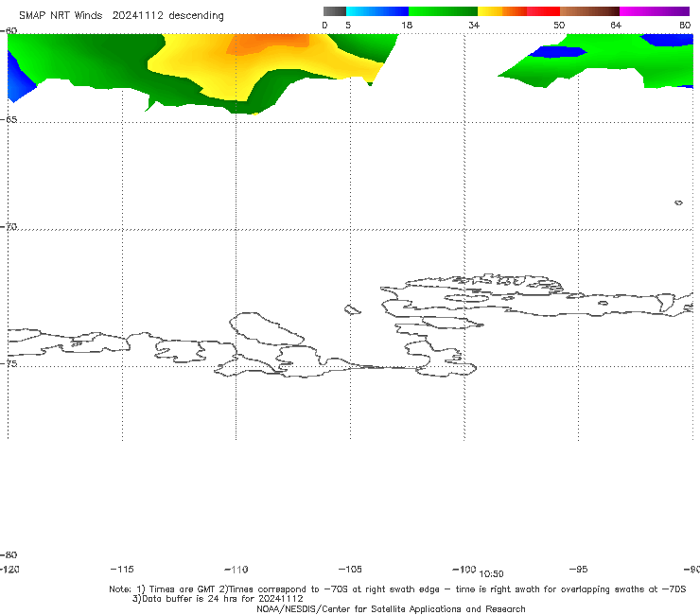Click the color bar label "34"

pyautogui.click(x=474, y=26)
